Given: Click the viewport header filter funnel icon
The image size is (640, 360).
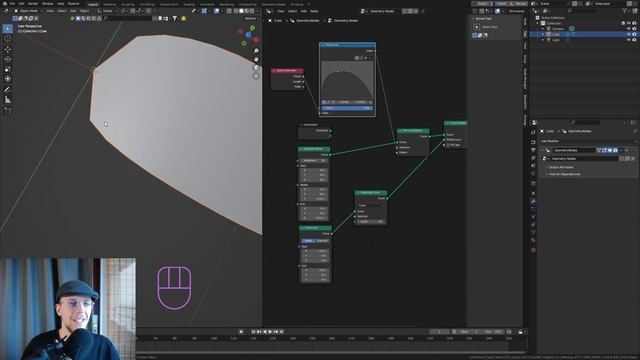Looking at the screenshot, I should pyautogui.click(x=175, y=18).
